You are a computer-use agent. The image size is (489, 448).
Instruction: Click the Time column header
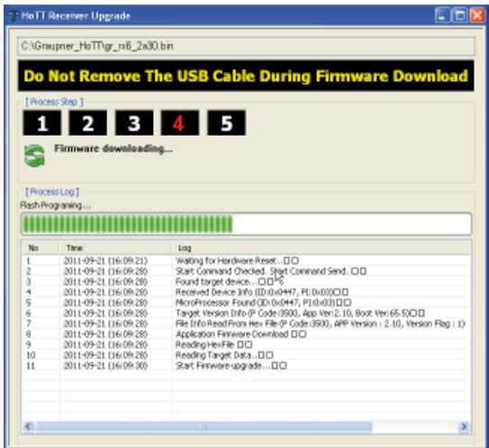tap(114, 248)
